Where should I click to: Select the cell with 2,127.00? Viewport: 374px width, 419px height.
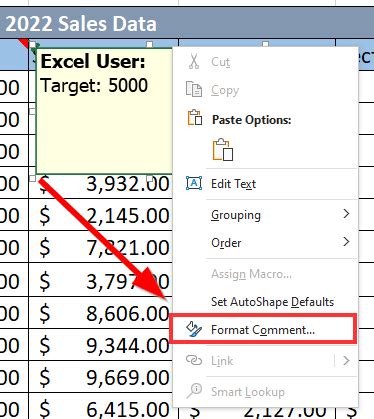tap(257, 412)
